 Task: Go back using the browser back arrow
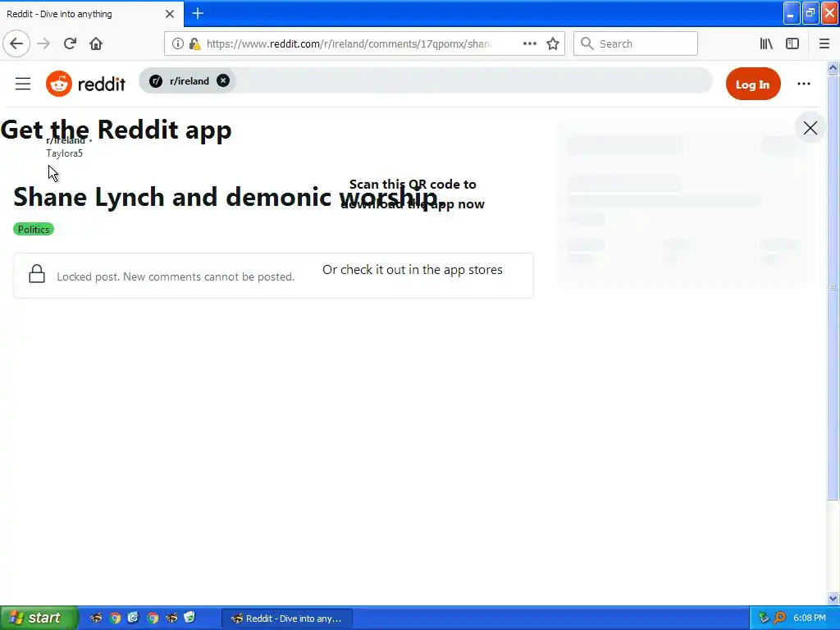[x=16, y=43]
